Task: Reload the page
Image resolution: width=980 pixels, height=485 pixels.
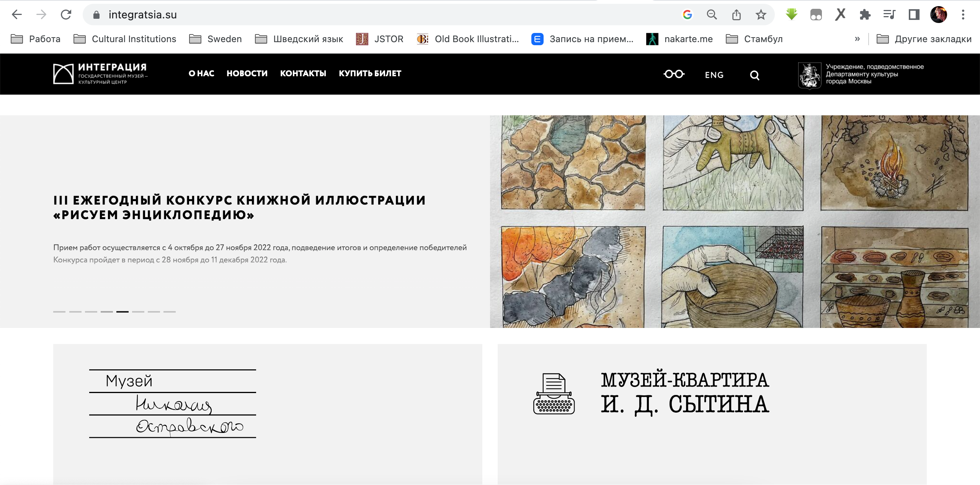Action: click(66, 15)
